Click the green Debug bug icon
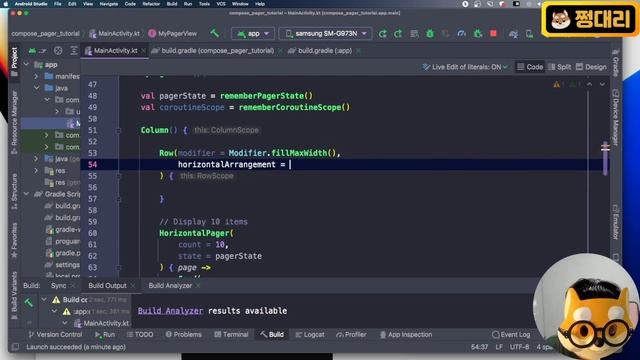Viewport: 640px width, 360px height. click(430, 33)
